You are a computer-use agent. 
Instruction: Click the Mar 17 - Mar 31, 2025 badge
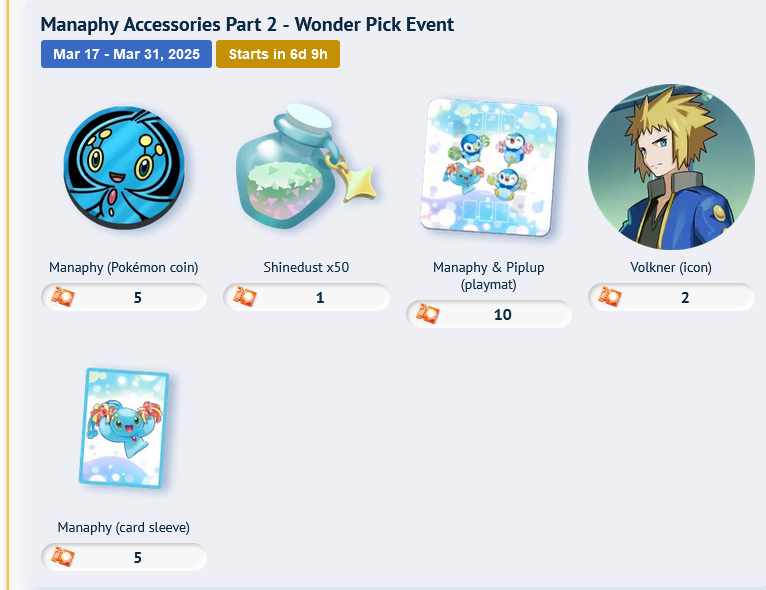point(127,54)
